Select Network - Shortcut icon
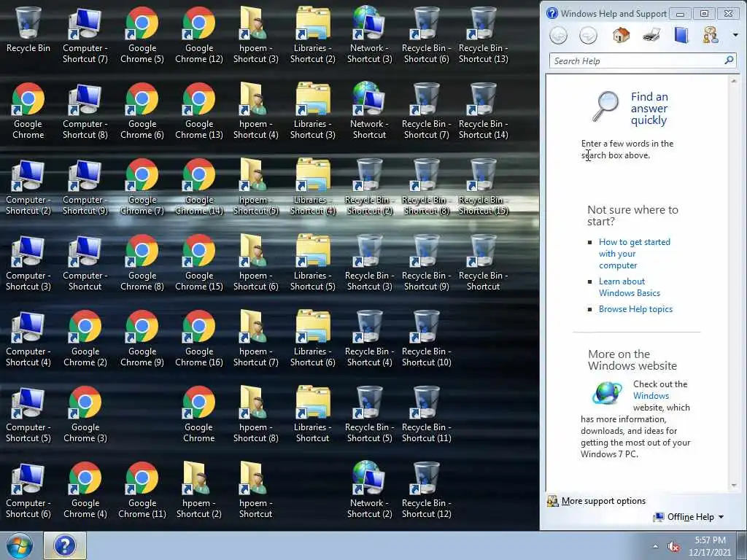 click(370, 111)
